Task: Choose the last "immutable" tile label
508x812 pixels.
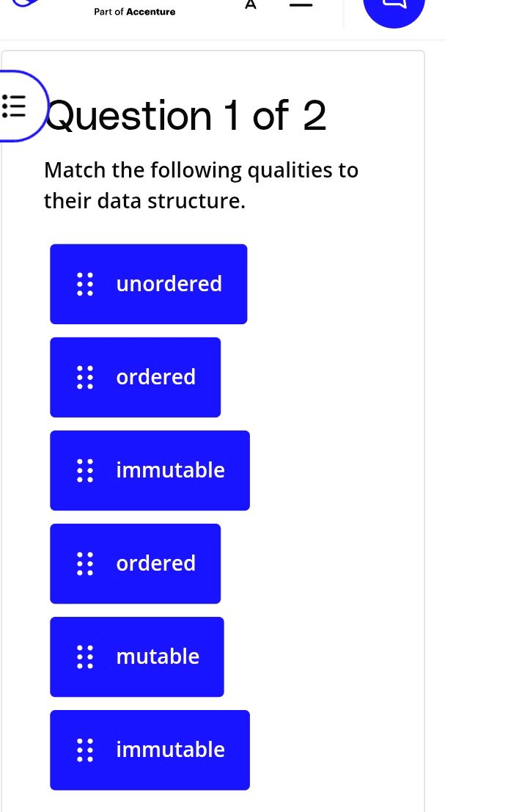Action: pos(170,750)
